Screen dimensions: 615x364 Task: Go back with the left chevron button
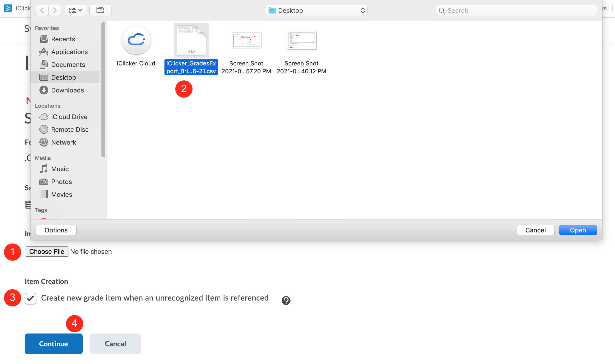pos(42,10)
